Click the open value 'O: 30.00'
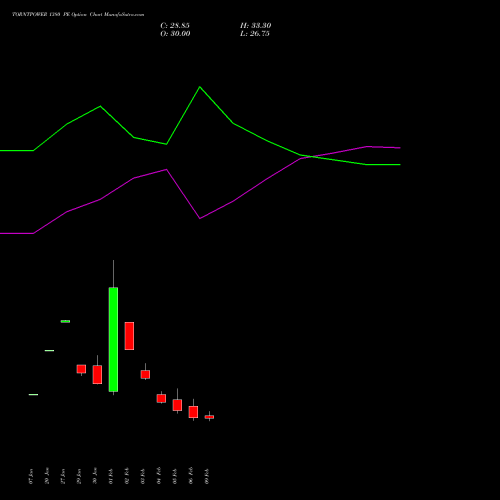 [x=175, y=34]
